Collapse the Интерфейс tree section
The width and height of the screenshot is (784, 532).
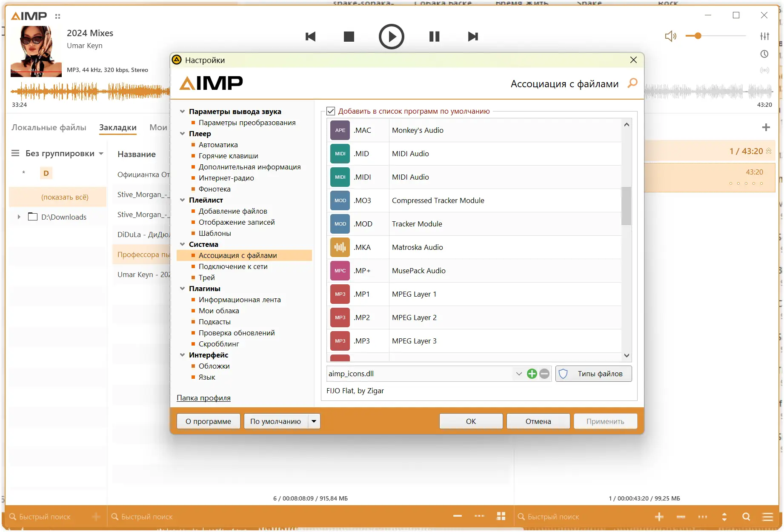[182, 355]
